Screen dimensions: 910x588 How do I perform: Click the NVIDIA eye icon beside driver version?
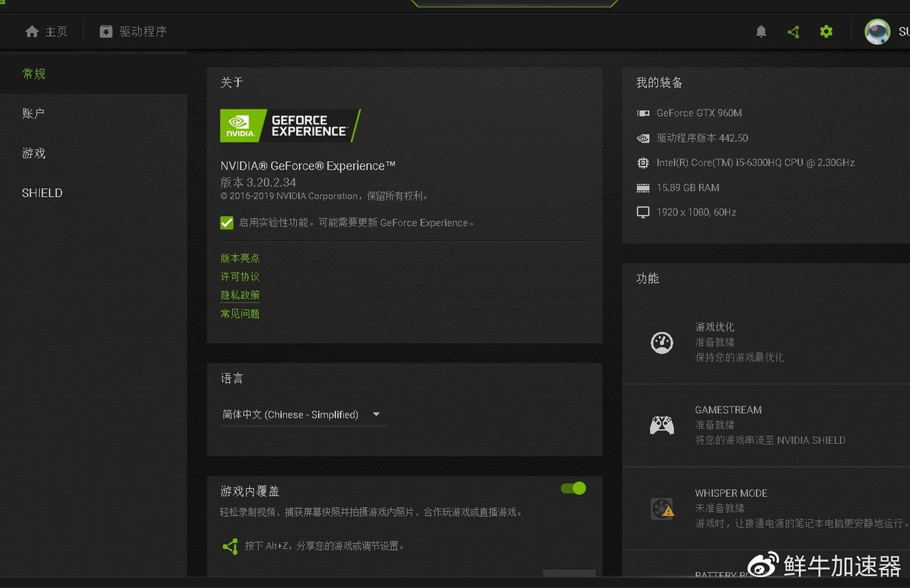(x=643, y=138)
